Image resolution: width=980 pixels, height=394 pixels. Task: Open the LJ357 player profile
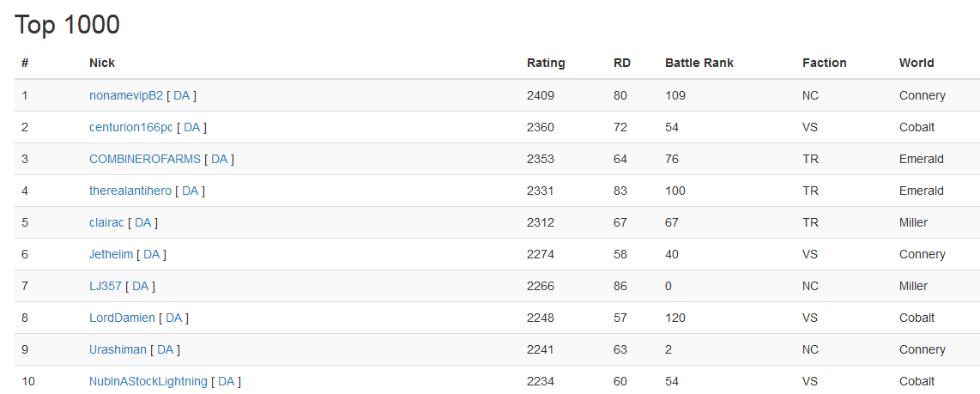[105, 286]
